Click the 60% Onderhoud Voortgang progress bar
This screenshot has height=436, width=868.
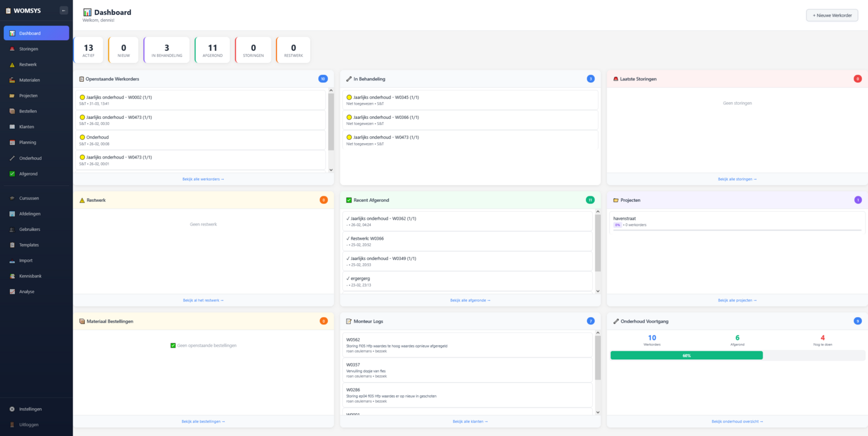tap(686, 354)
